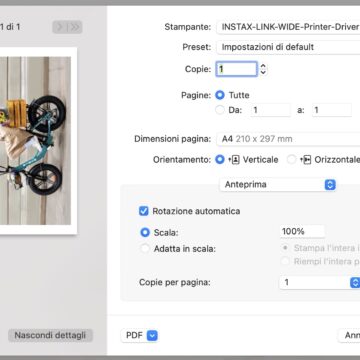The height and width of the screenshot is (360, 360).
Task: Select the Adatta in scala radio button
Action: click(x=145, y=249)
